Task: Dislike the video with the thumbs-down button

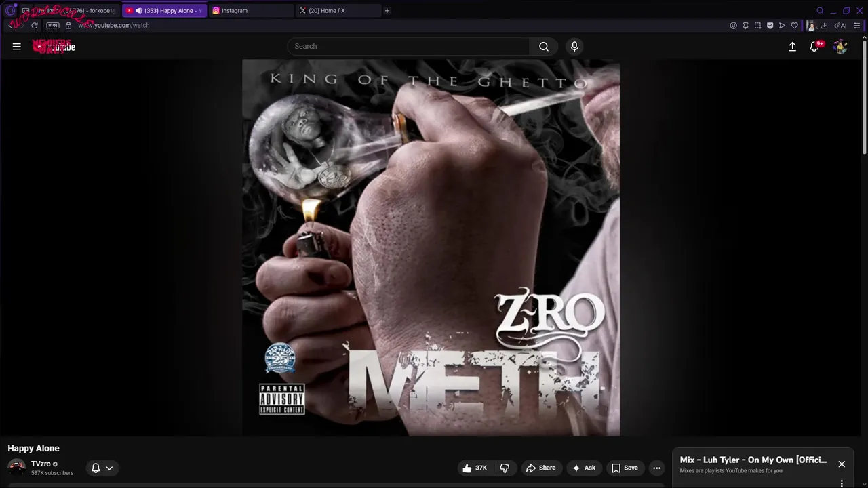Action: point(505,468)
